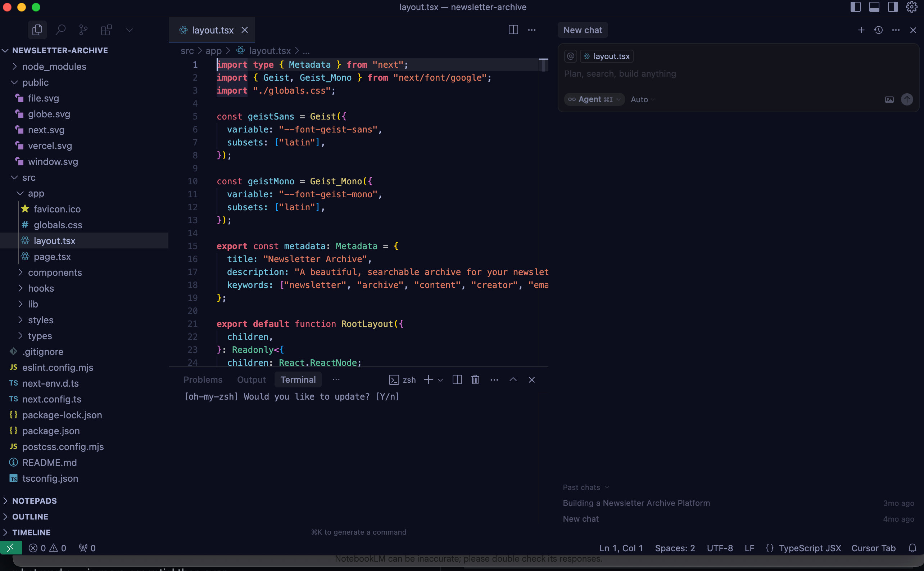Click TypeScript JSX language mode in status bar
This screenshot has height=571, width=924.
[x=810, y=548]
